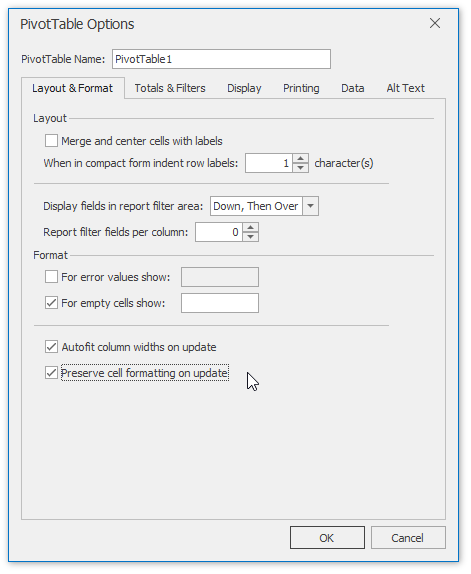The width and height of the screenshot is (471, 574).
Task: Open the Display tab
Action: click(244, 88)
